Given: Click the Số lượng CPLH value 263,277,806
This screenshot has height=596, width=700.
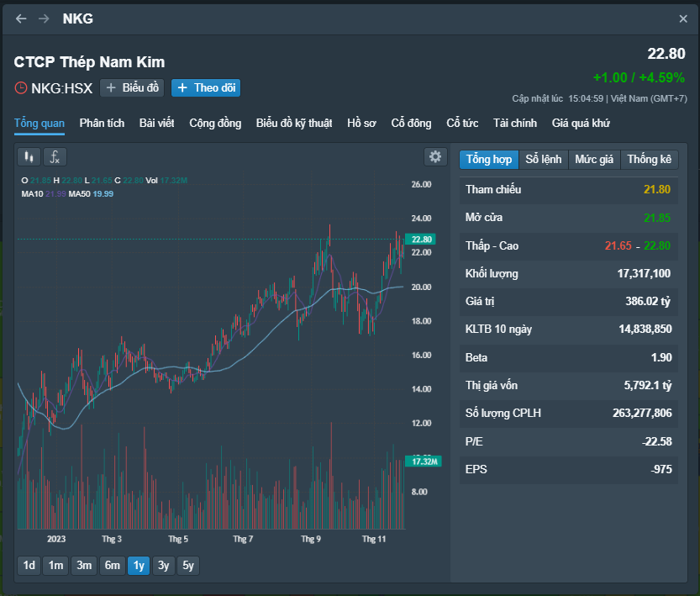Looking at the screenshot, I should [x=642, y=413].
